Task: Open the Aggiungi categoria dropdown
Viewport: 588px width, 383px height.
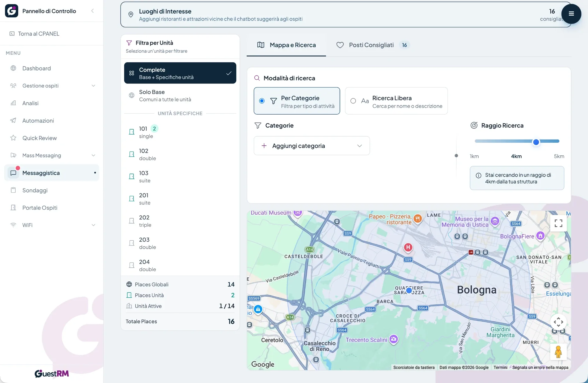Action: point(312,146)
